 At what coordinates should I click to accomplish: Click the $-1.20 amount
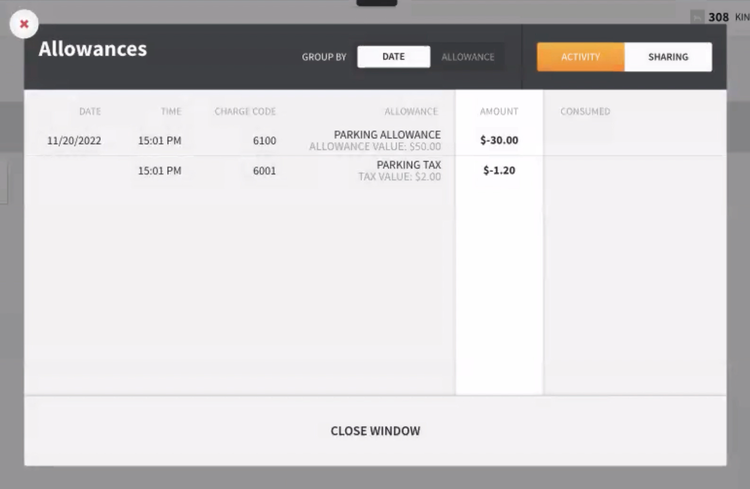point(499,170)
